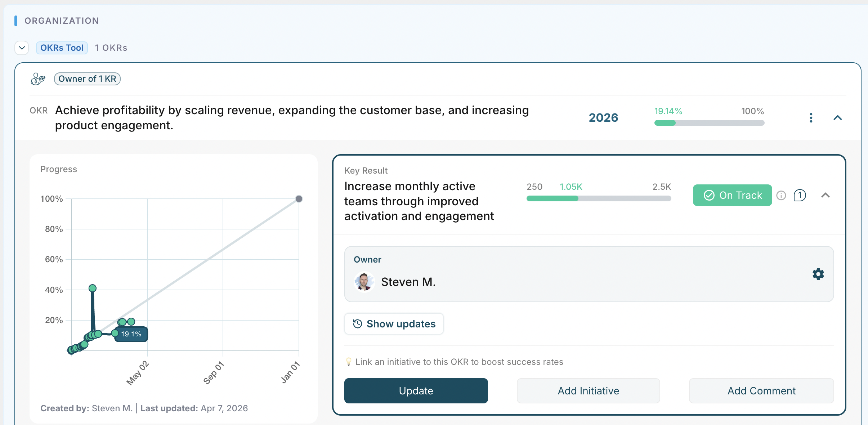Image resolution: width=868 pixels, height=425 pixels.
Task: Click the people-target icon beside Owner of 1 KR
Action: [38, 79]
